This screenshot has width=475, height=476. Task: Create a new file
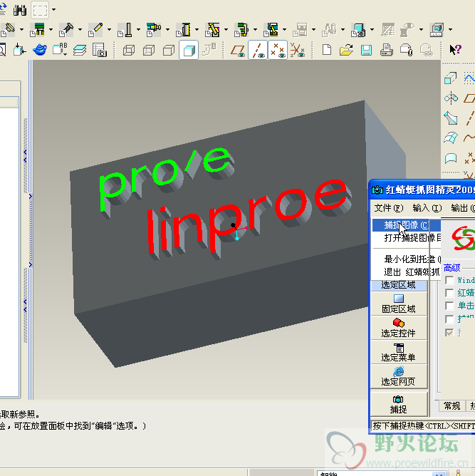pos(327,49)
